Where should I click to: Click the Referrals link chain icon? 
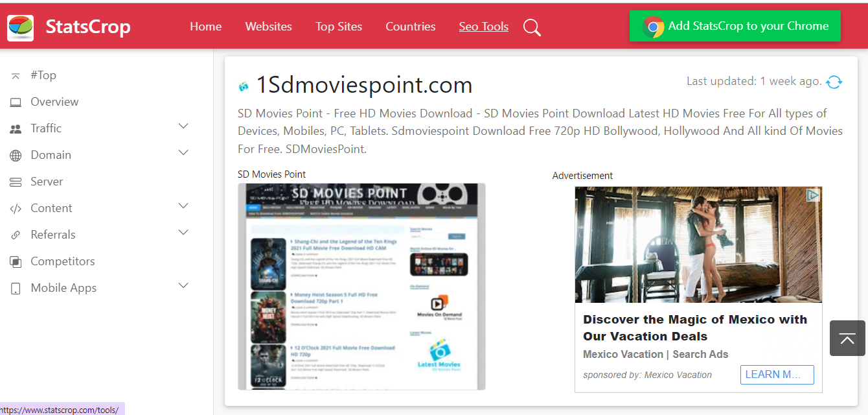[16, 235]
